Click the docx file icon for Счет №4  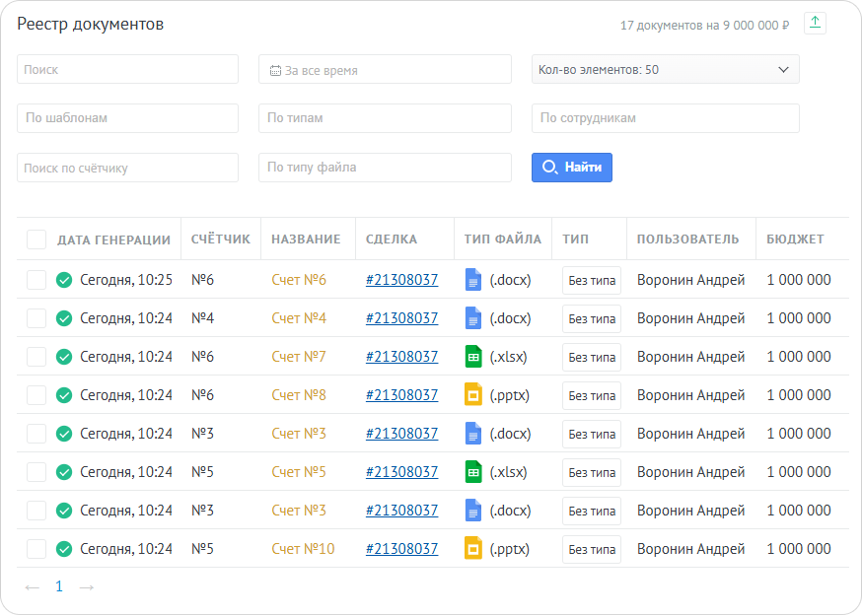[x=473, y=318]
